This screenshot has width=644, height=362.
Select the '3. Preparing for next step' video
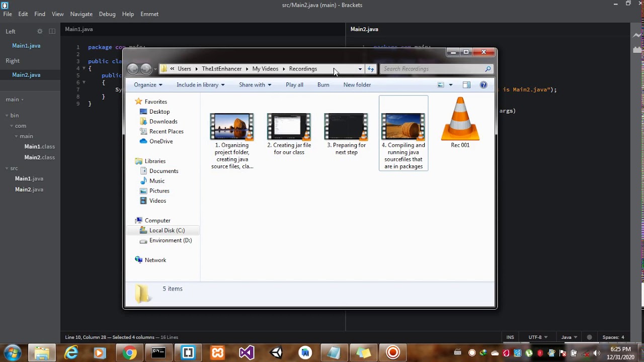coord(346,134)
